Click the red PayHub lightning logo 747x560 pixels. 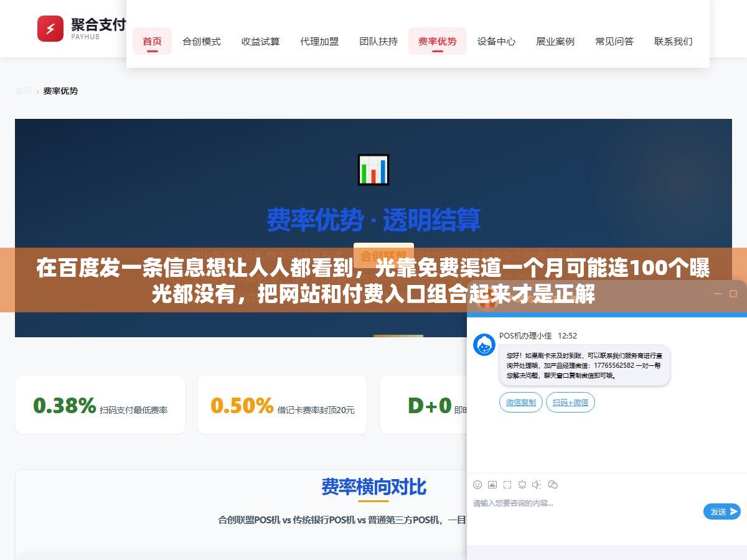[50, 29]
